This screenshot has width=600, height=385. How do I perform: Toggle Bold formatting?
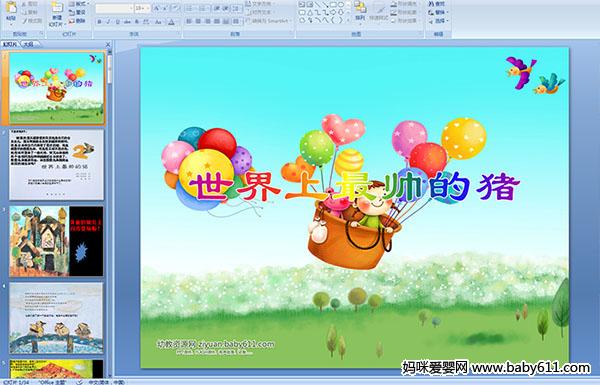coord(99,22)
